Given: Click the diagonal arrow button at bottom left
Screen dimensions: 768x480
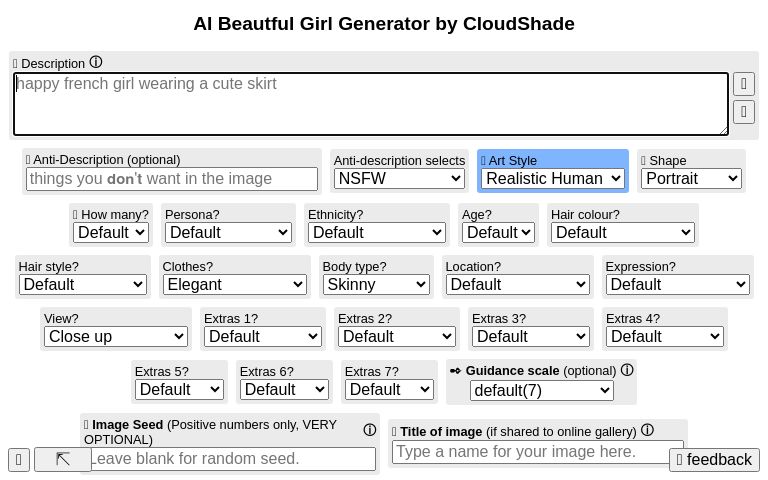Looking at the screenshot, I should (x=62, y=459).
